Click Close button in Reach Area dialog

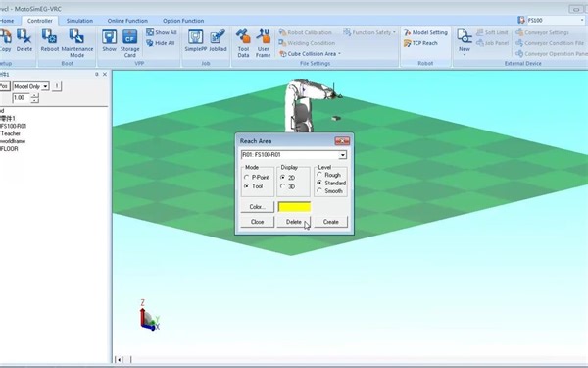(x=257, y=222)
